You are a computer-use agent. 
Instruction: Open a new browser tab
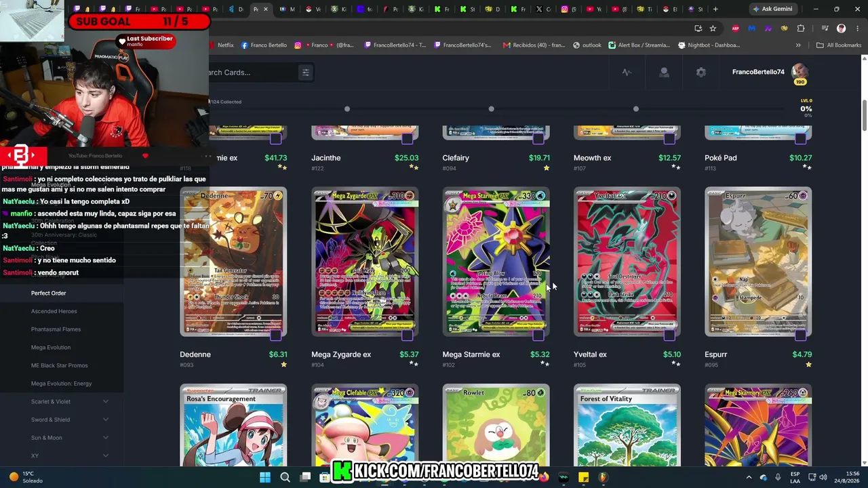715,9
